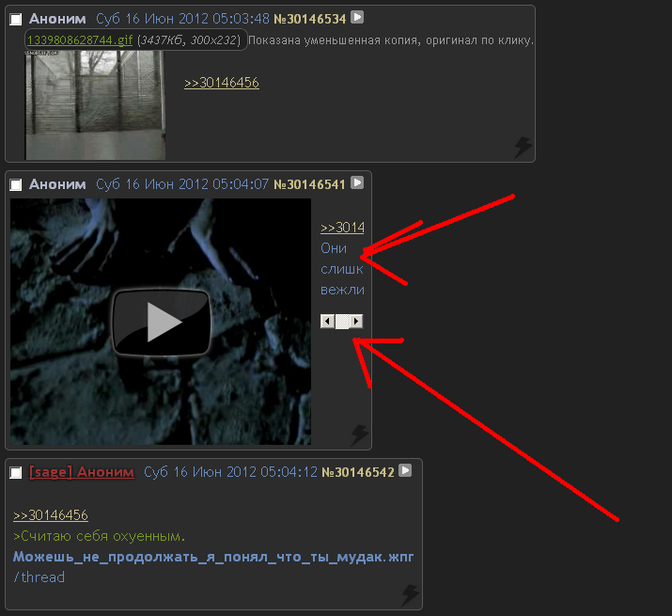The height and width of the screenshot is (616, 672).
Task: Click the [sage] Аноним name link
Action: 82,472
